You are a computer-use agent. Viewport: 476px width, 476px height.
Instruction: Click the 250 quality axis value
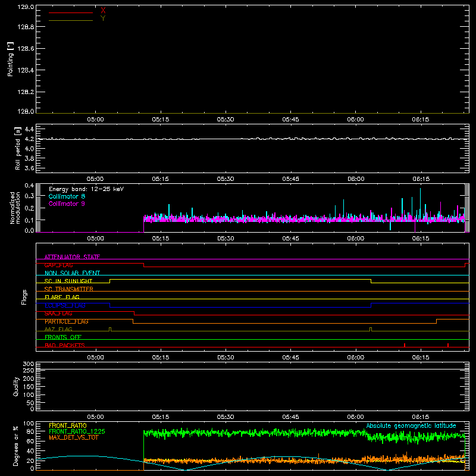pyautogui.click(x=29, y=371)
